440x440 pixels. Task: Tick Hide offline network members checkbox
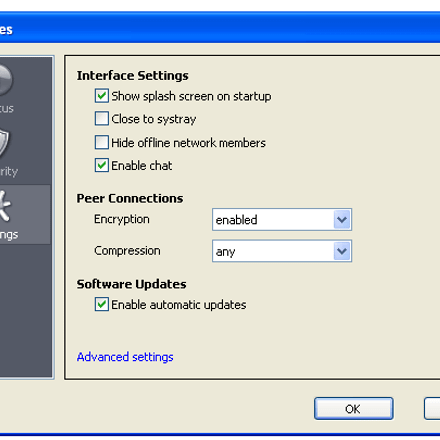point(101,142)
